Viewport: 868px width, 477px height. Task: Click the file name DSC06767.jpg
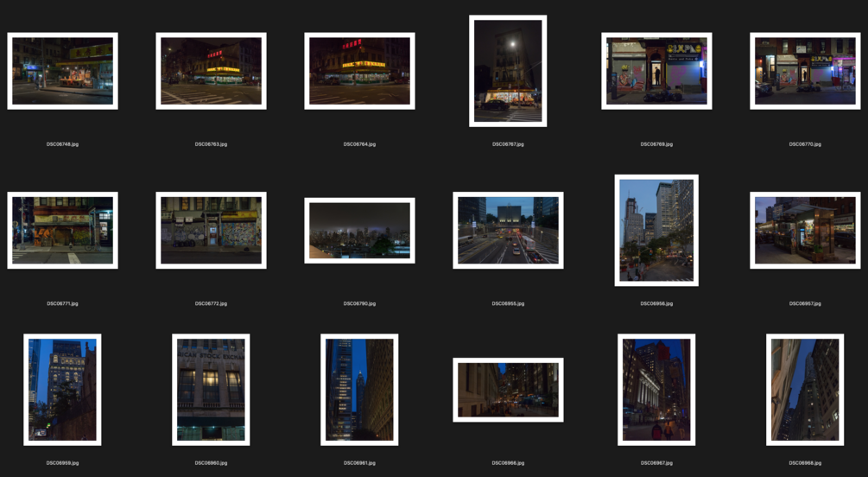508,144
